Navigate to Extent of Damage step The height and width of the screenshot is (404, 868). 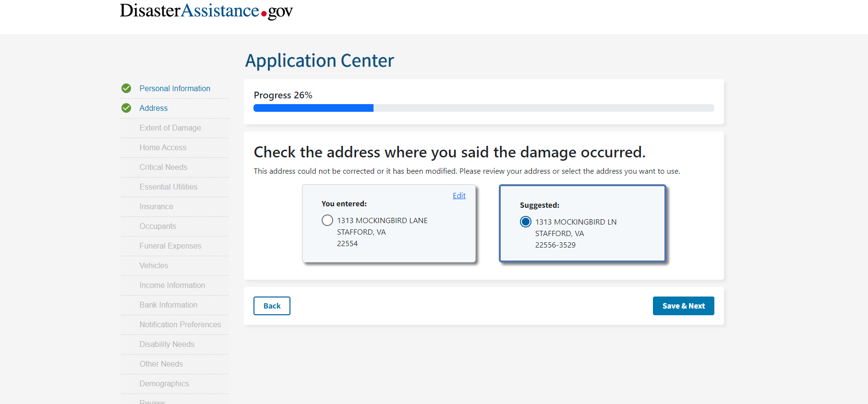tap(170, 128)
